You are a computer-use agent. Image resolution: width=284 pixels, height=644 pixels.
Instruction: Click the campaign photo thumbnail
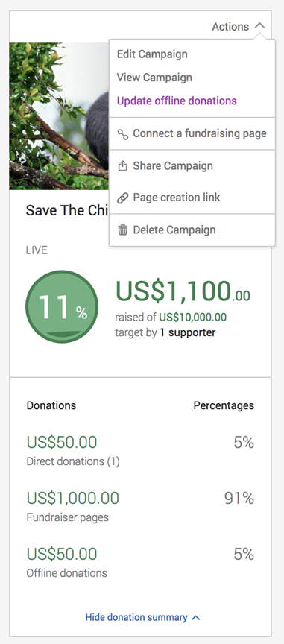(x=59, y=116)
